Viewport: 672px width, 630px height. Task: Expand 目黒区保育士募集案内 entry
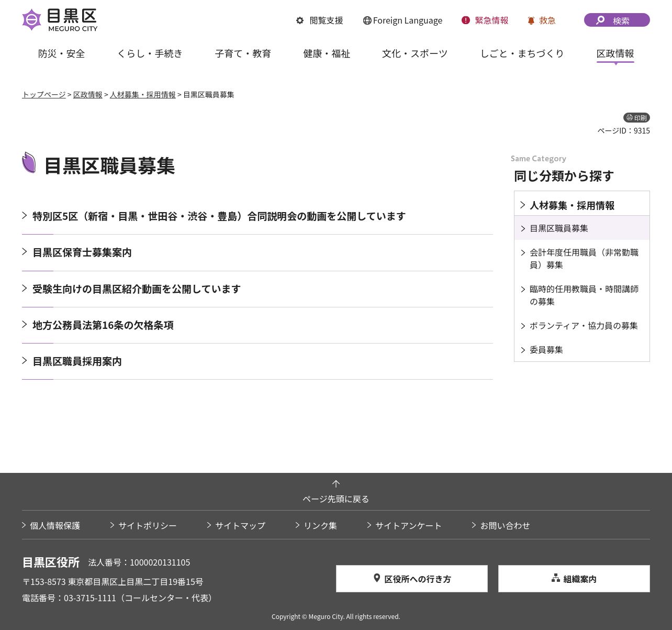pyautogui.click(x=82, y=252)
